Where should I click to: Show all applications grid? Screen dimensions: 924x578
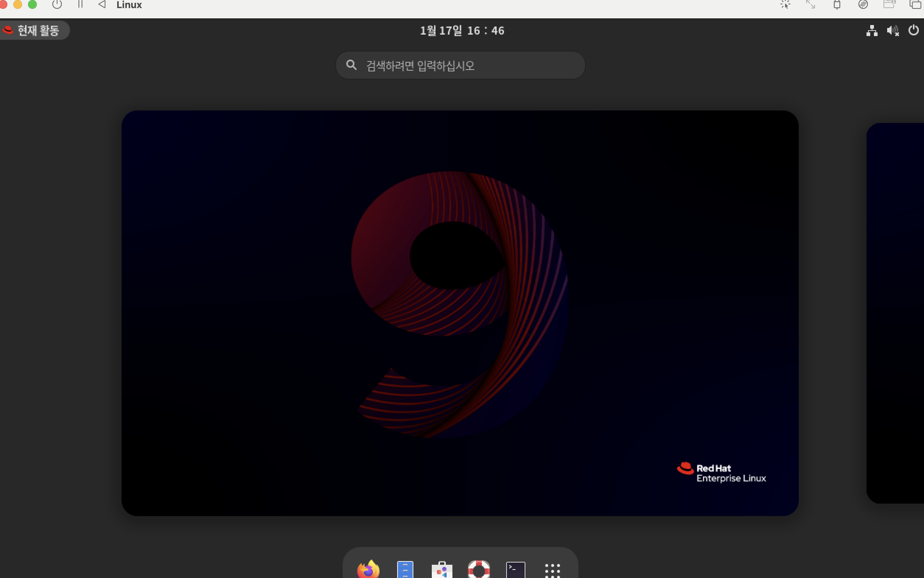(552, 570)
